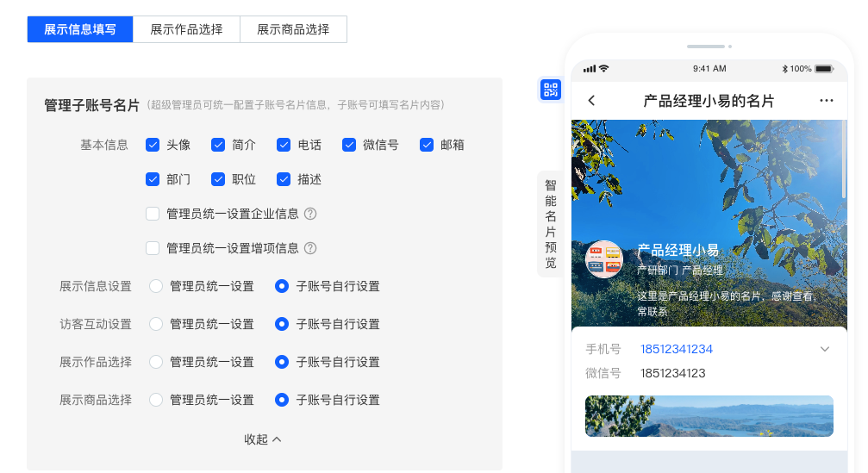Switch to the 展示商品选择 tab

293,29
